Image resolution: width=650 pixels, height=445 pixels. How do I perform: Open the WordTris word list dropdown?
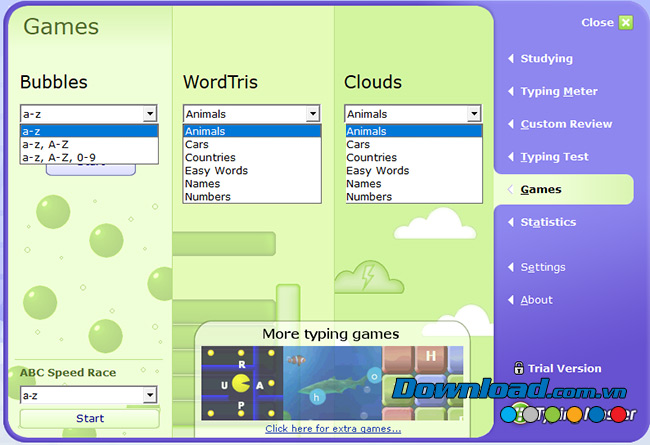click(x=313, y=114)
